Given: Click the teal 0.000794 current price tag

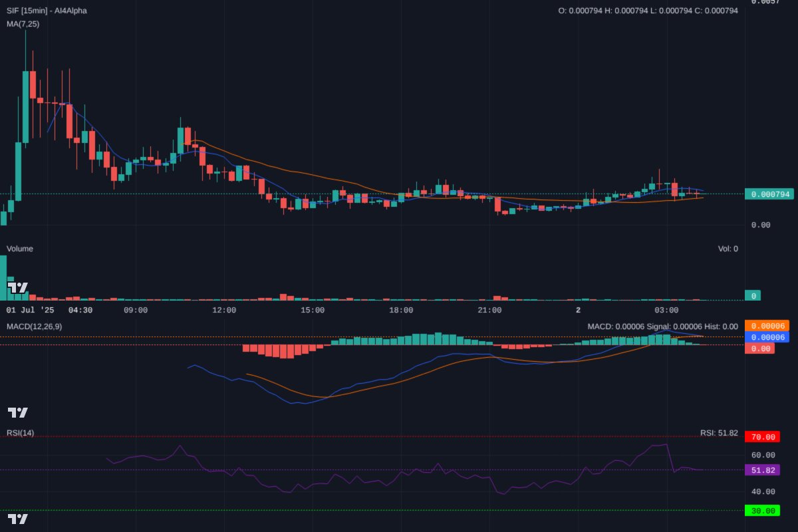Looking at the screenshot, I should pyautogui.click(x=769, y=194).
